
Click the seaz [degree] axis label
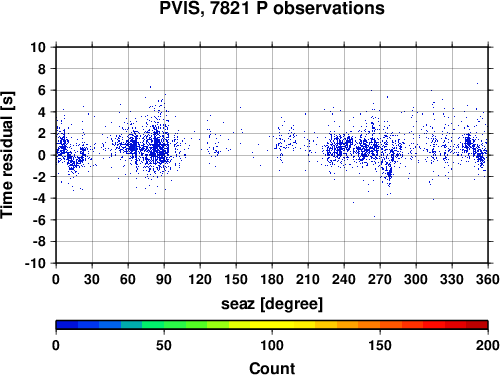point(272,304)
